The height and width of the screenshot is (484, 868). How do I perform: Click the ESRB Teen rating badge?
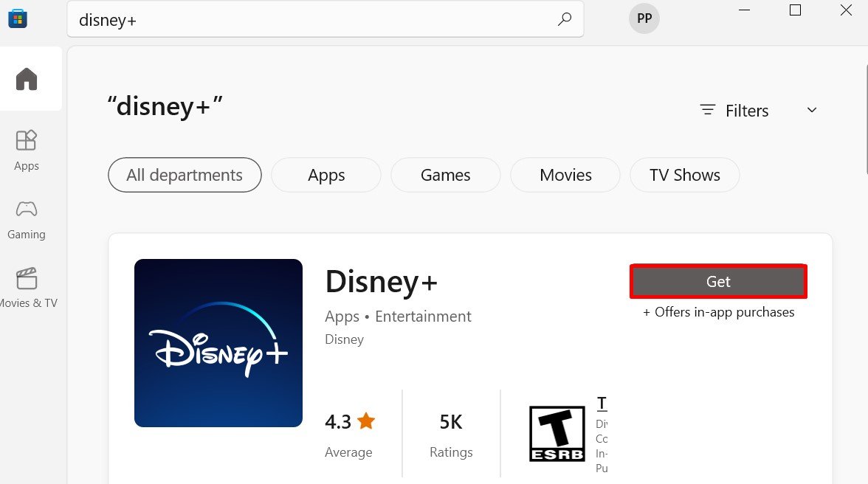pos(557,434)
